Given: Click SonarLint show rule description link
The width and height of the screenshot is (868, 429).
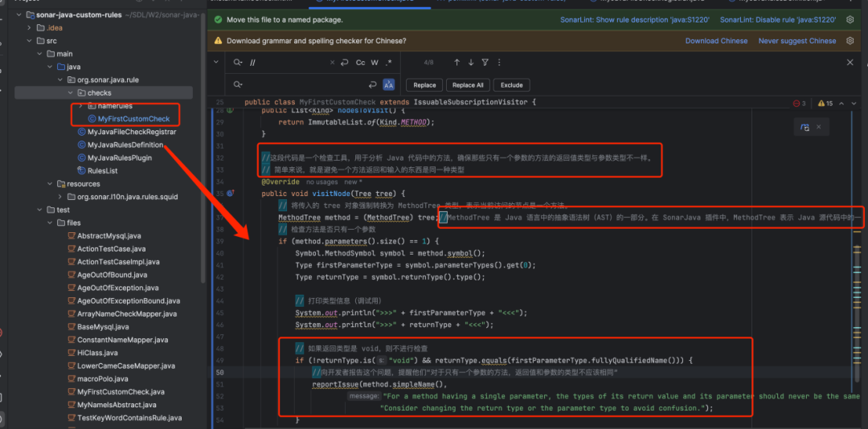Looking at the screenshot, I should [x=634, y=19].
